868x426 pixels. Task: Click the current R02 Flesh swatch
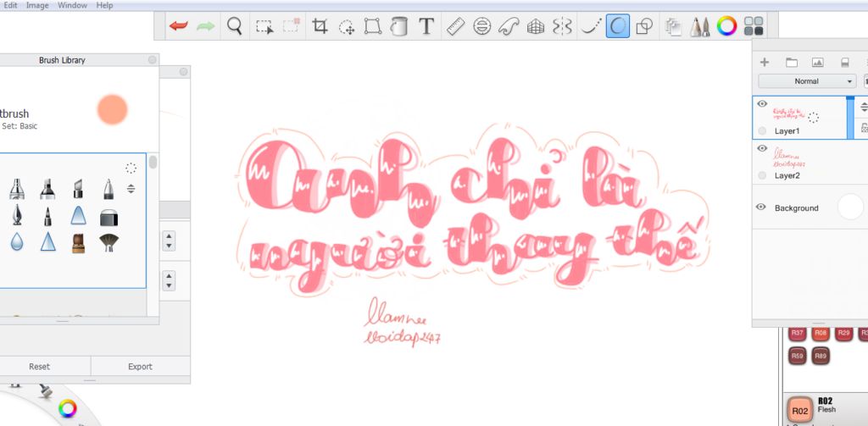(799, 411)
